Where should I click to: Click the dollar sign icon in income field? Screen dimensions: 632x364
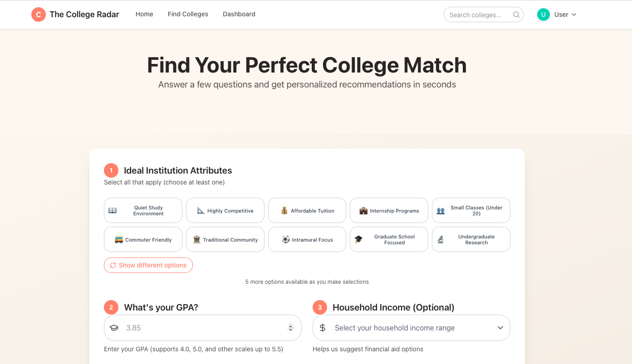pos(323,328)
